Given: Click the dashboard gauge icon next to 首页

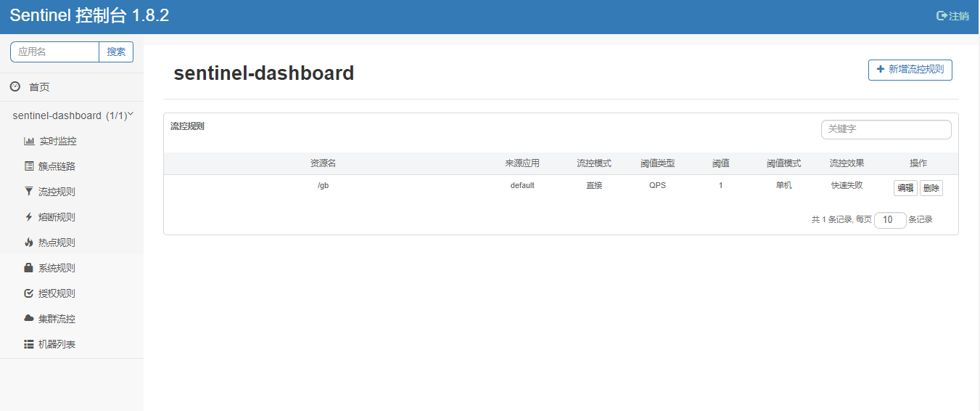Looking at the screenshot, I should (x=15, y=86).
